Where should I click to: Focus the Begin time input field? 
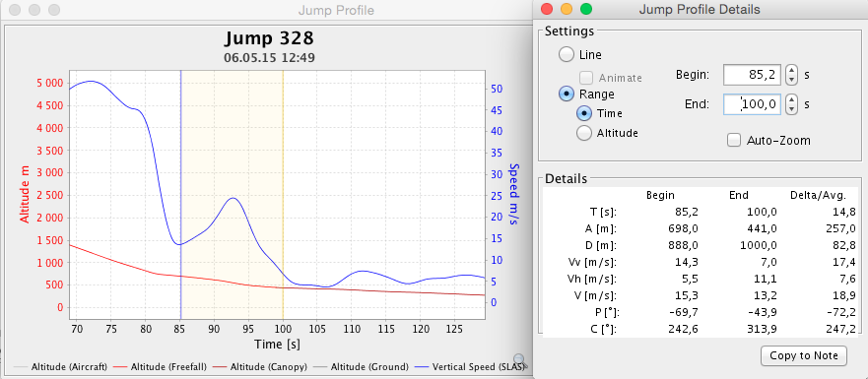pyautogui.click(x=752, y=74)
